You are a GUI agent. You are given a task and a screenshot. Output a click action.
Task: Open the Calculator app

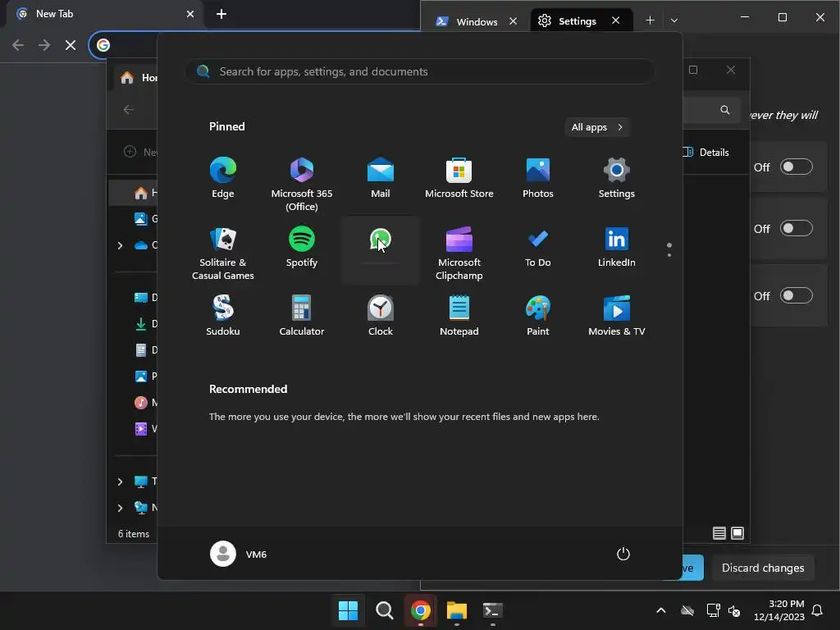pos(302,316)
